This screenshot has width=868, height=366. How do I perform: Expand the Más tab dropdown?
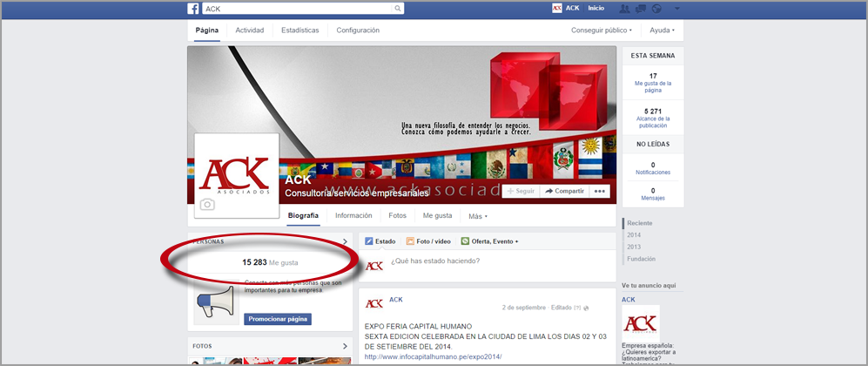coord(479,215)
